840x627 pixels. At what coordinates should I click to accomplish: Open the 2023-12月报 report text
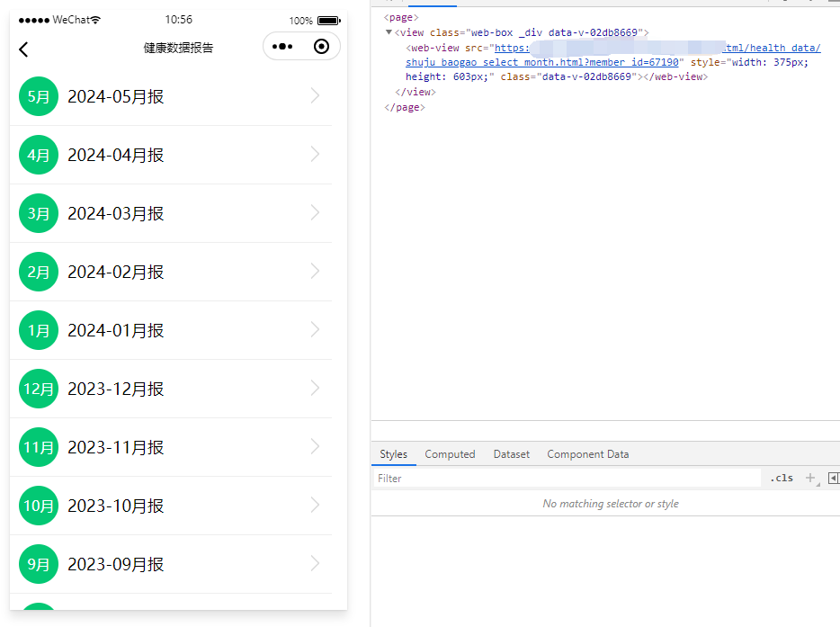tap(116, 389)
